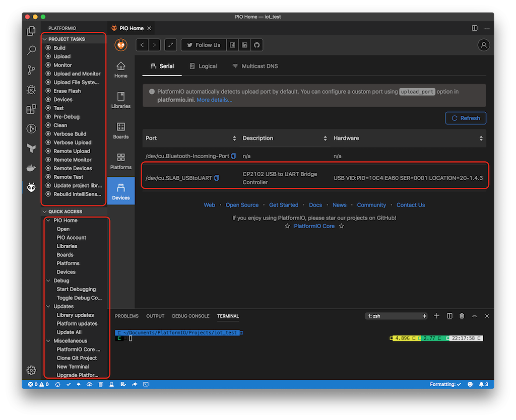The width and height of the screenshot is (516, 420).
Task: Collapse the Quick Access section
Action: coord(45,212)
